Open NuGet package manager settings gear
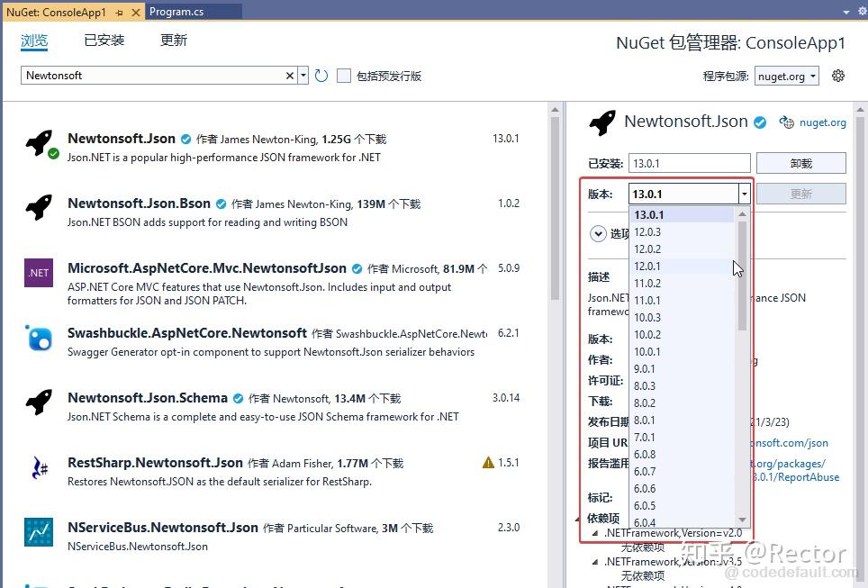 click(x=838, y=76)
